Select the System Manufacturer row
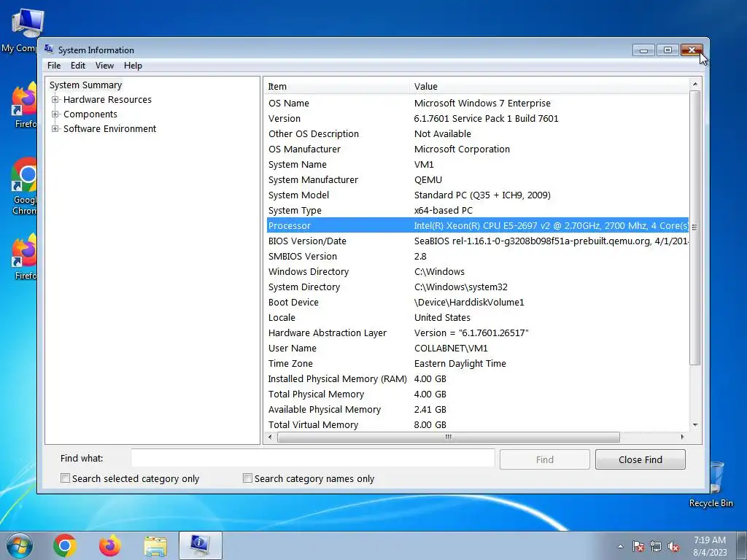747x560 pixels. [x=477, y=179]
